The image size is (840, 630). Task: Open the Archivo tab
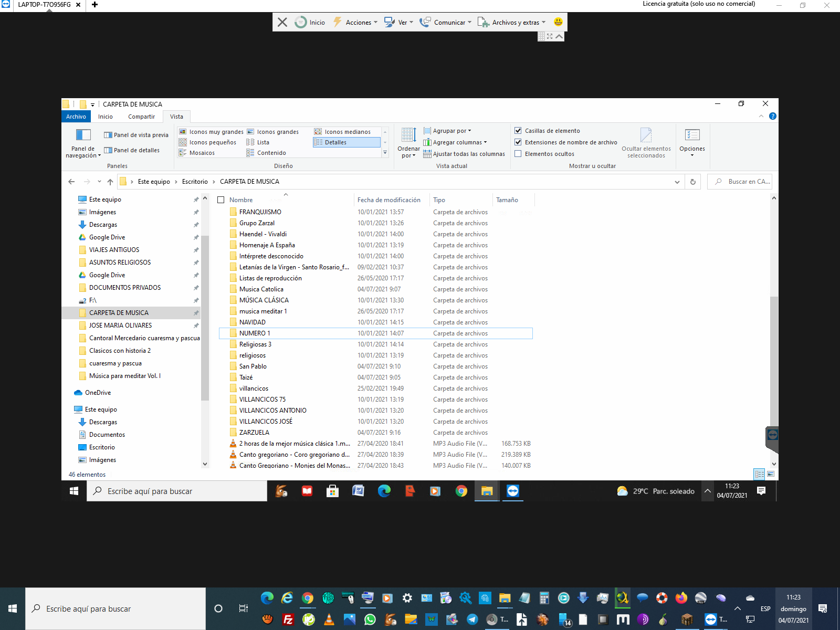(x=76, y=117)
